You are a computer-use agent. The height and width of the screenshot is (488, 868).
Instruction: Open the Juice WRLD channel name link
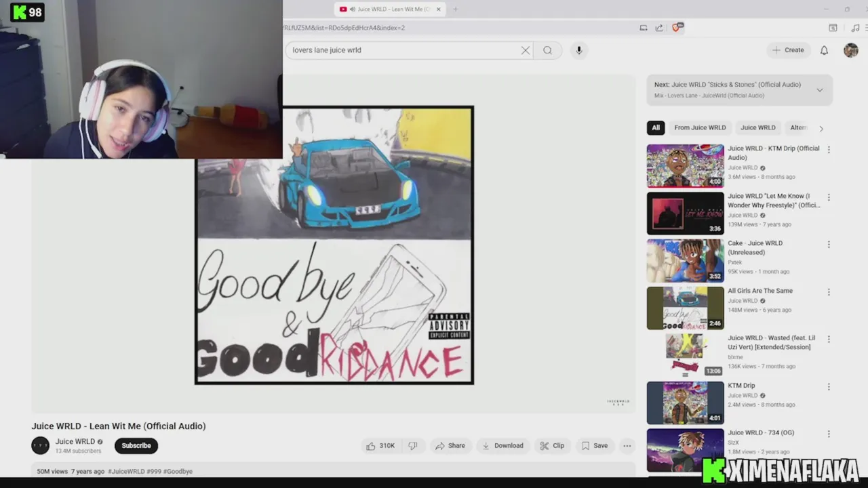75,442
